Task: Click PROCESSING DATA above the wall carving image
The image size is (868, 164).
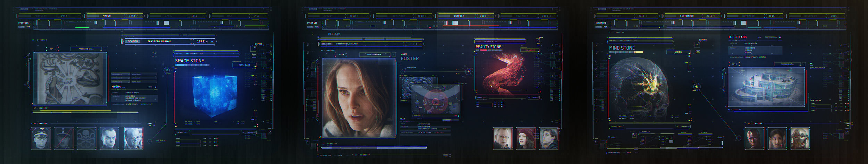Action: pyautogui.click(x=86, y=49)
